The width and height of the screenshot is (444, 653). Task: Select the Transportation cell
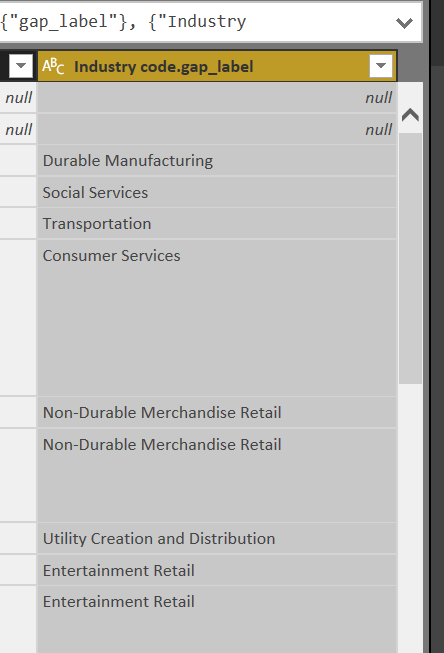tap(217, 224)
